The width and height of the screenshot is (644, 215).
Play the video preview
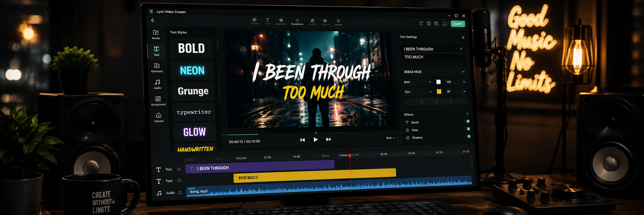coord(315,140)
